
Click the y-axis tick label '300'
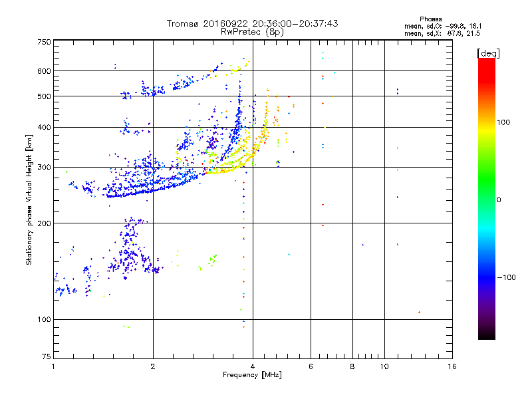(x=44, y=168)
